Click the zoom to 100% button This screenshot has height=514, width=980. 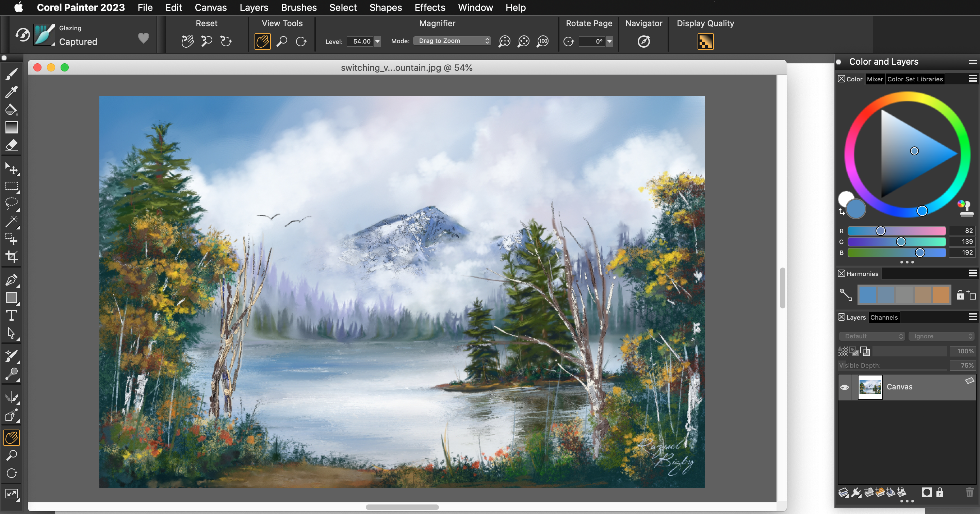(x=543, y=41)
